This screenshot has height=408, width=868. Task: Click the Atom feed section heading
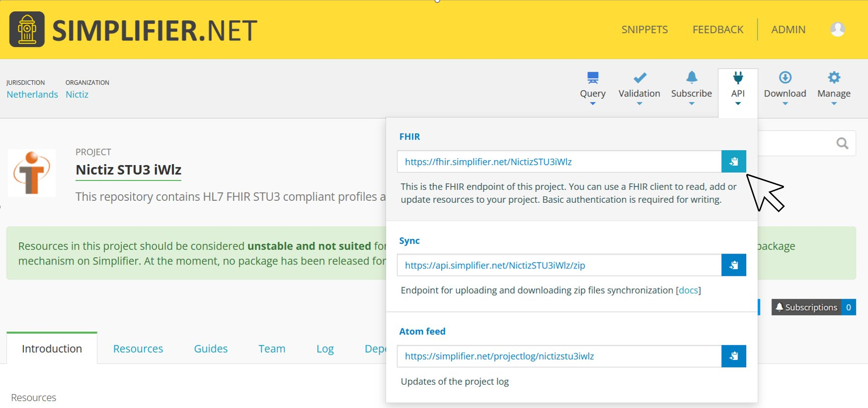coord(422,331)
